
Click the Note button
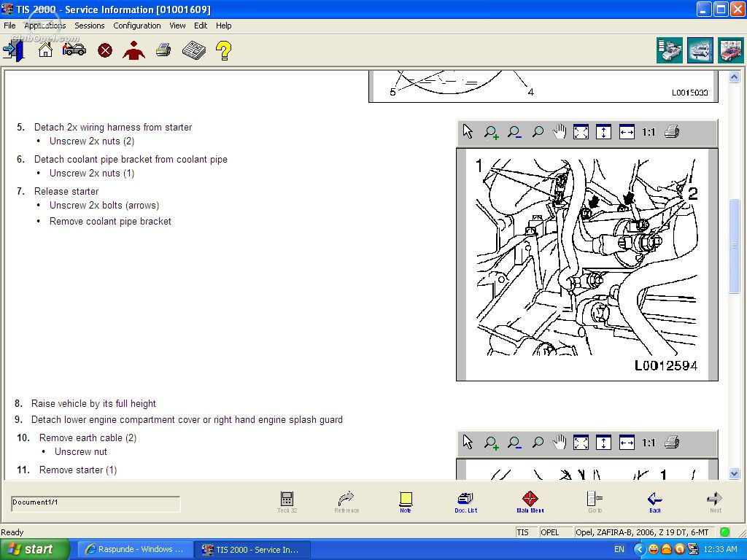[x=406, y=502]
